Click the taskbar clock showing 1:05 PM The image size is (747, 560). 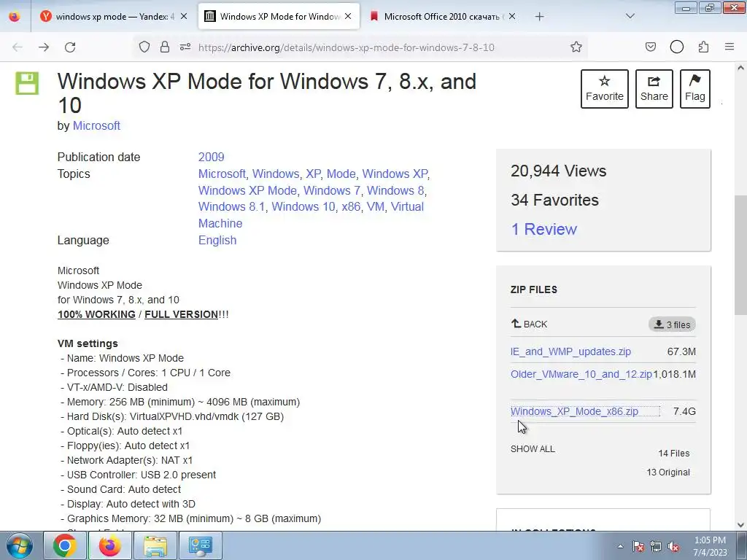pyautogui.click(x=710, y=546)
